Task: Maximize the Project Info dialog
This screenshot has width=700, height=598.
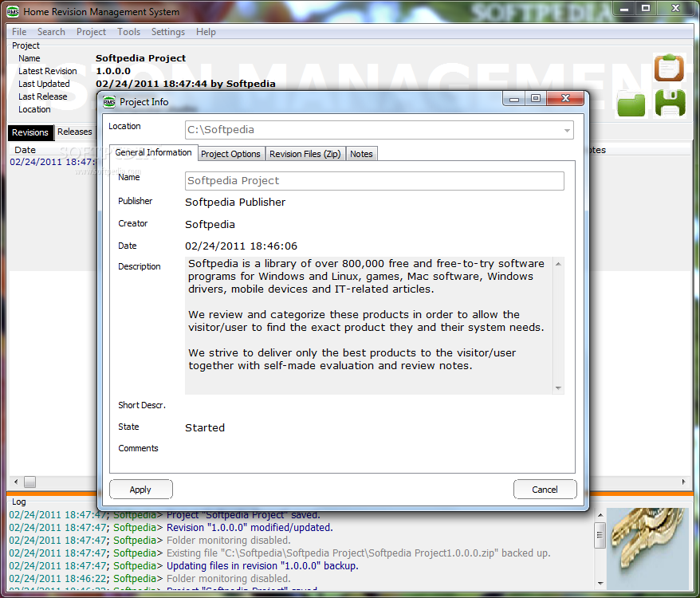Action: coord(536,98)
